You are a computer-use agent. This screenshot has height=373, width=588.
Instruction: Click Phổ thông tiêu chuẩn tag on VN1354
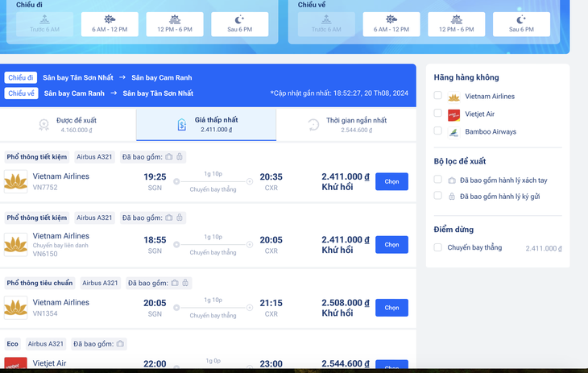(x=39, y=283)
